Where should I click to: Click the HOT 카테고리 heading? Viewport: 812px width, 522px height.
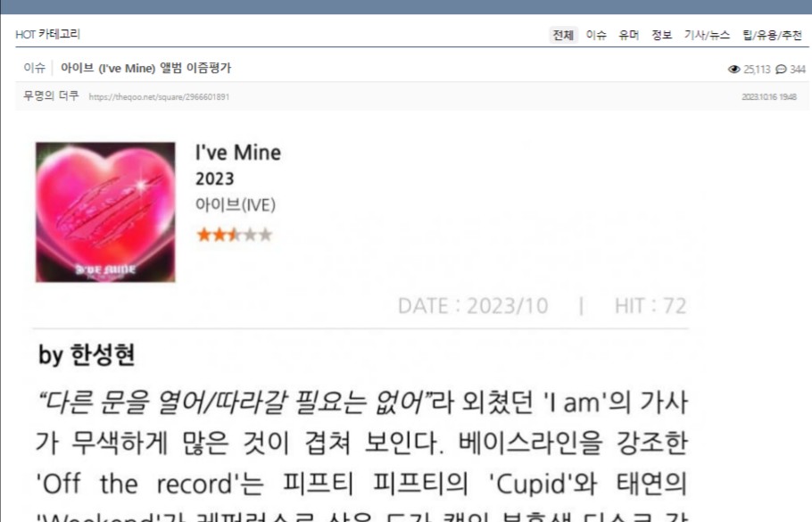[47, 34]
